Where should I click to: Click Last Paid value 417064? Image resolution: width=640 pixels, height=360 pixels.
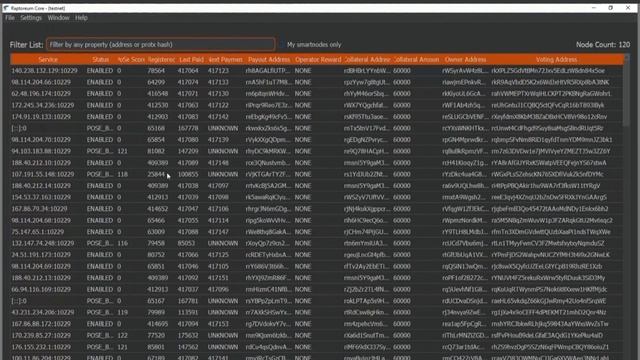188,71
